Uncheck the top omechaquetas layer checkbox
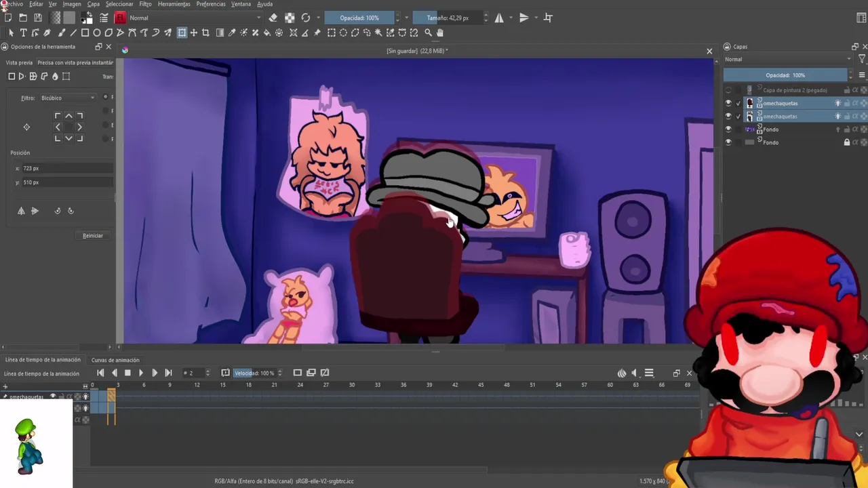Screen dimensions: 868x488 click(x=738, y=103)
